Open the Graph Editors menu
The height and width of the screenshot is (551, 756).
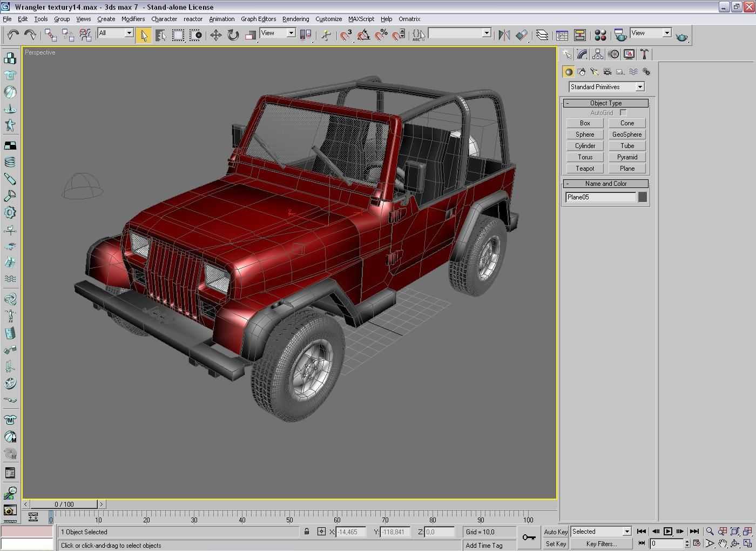(258, 19)
